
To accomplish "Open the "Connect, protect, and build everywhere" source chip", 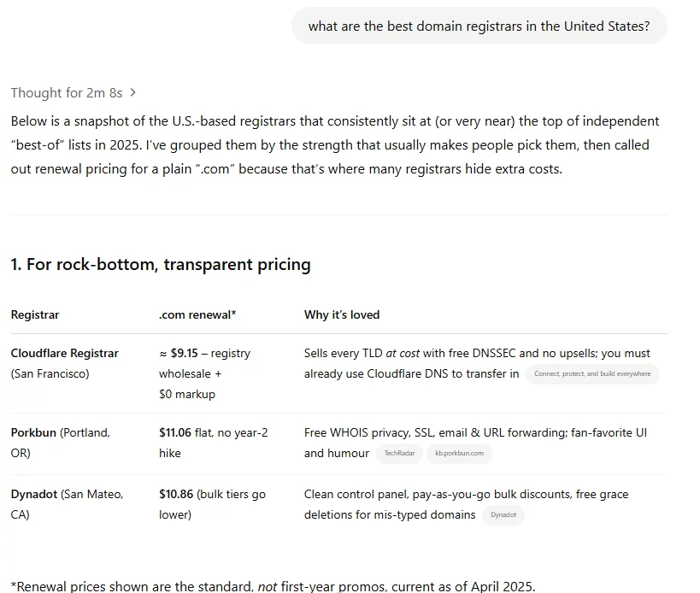I will pyautogui.click(x=591, y=373).
